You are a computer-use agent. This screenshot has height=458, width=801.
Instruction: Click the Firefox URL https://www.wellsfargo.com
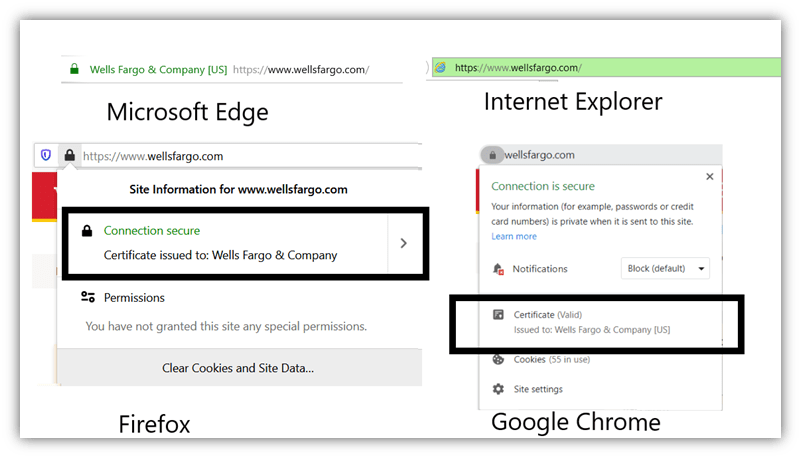(x=153, y=156)
